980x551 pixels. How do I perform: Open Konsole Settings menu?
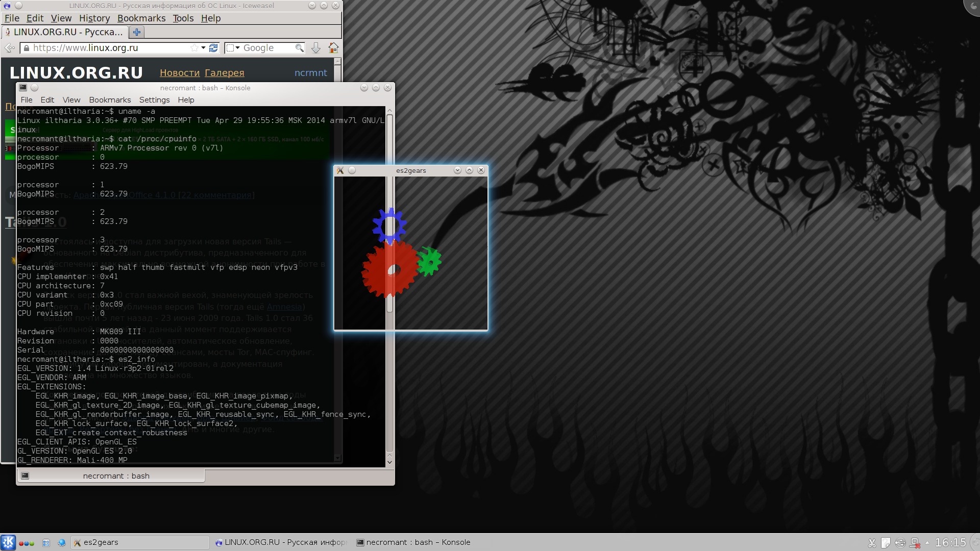click(154, 100)
